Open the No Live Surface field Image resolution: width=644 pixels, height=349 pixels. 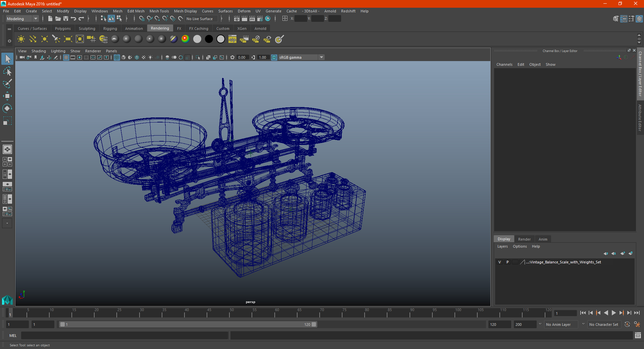[201, 19]
